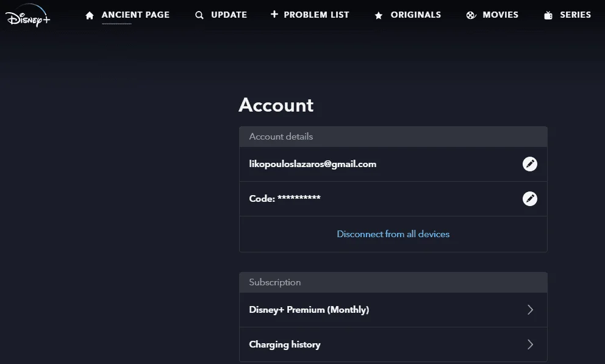Expand the Charging history chevron
Screen dimensions: 605x364
[530, 344]
